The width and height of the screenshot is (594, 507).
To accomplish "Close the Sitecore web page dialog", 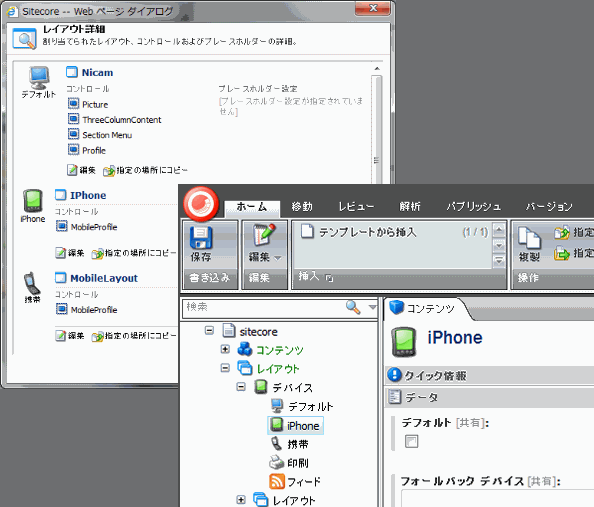I will pos(373,8).
